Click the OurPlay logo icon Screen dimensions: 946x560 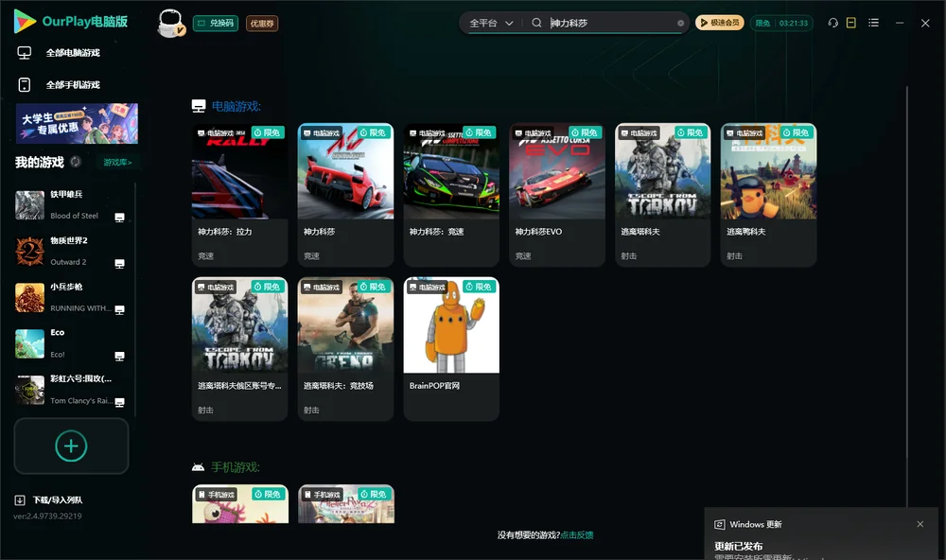[x=25, y=22]
